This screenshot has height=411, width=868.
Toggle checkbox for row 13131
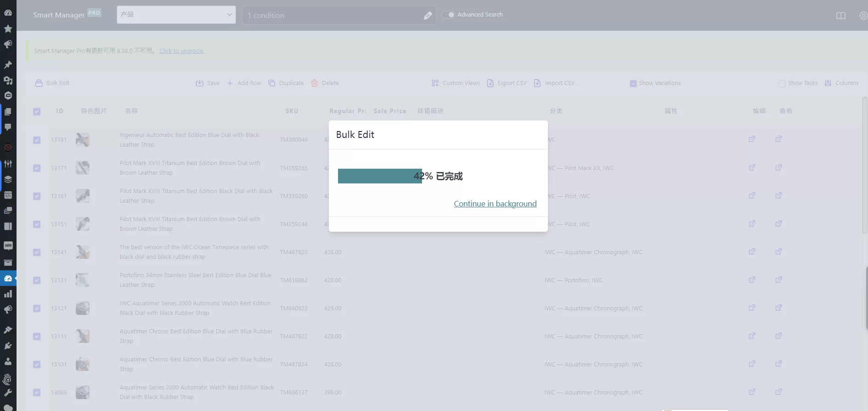coord(37,280)
